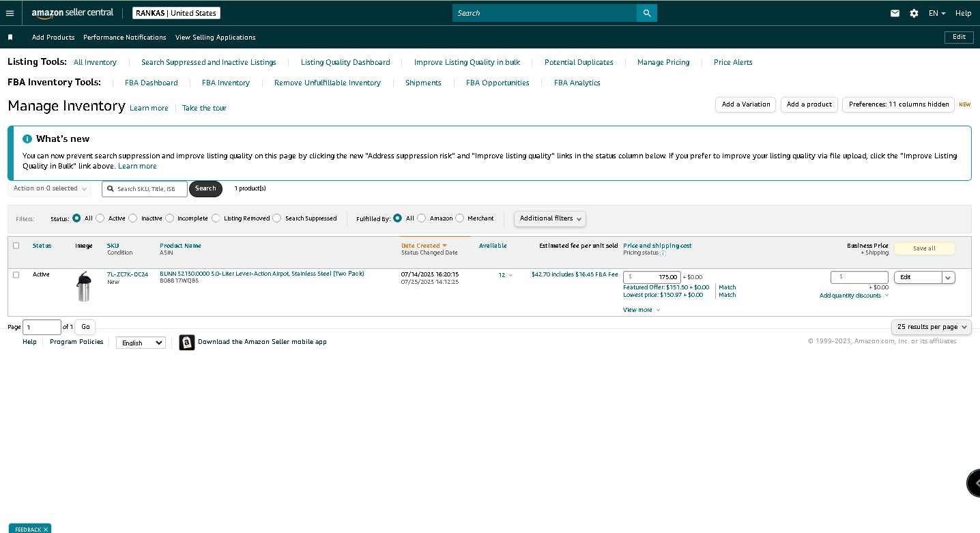Click the Edit button in the product row

918,277
